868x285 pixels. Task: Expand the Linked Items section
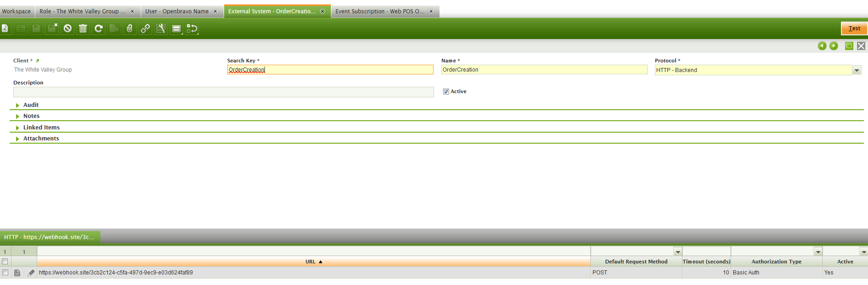17,128
